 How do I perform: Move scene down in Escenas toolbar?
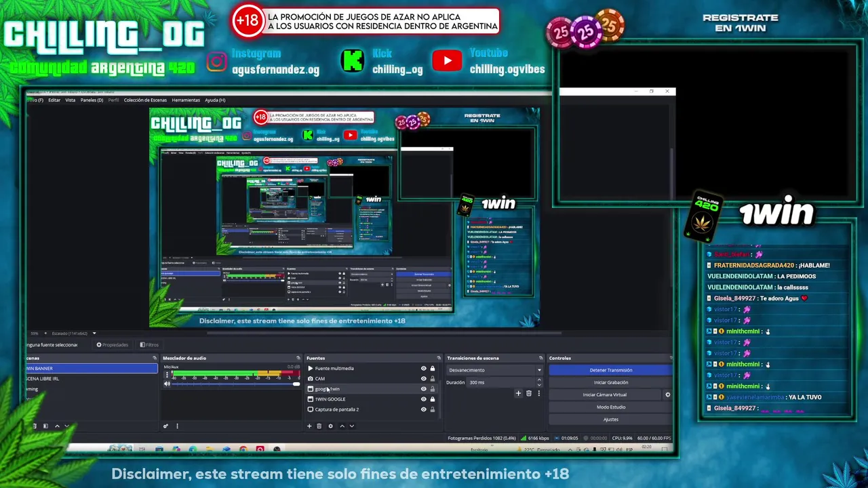click(x=66, y=426)
